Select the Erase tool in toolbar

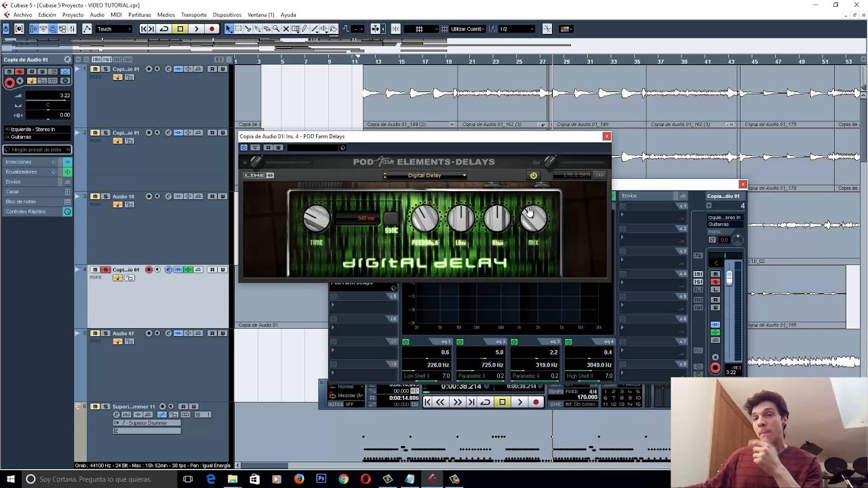pyautogui.click(x=267, y=28)
